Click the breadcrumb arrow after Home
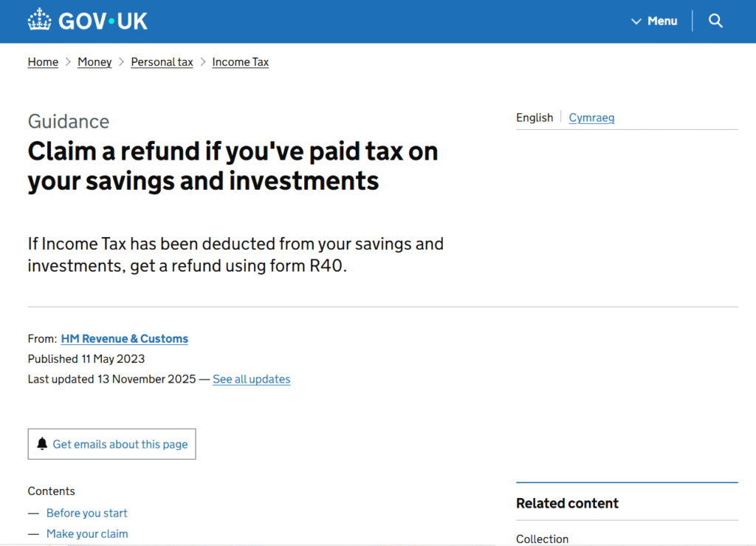Screen dimensions: 756x546 [x=66, y=62]
